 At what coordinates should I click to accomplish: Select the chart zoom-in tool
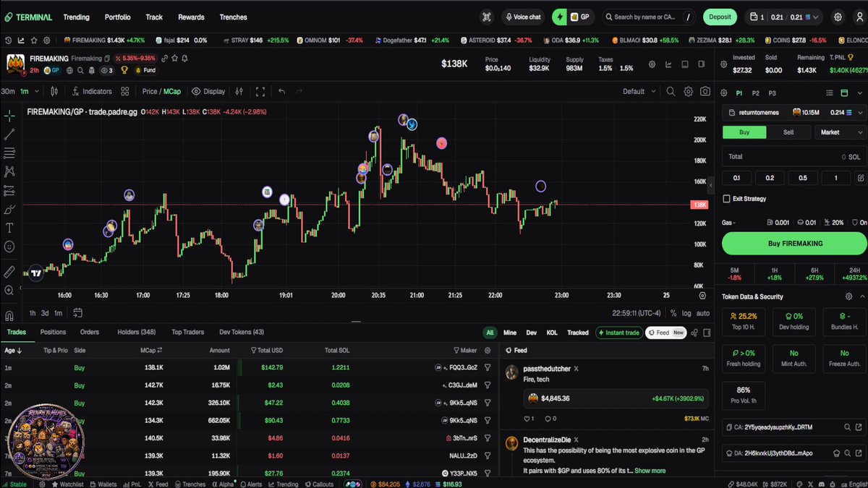coord(9,291)
